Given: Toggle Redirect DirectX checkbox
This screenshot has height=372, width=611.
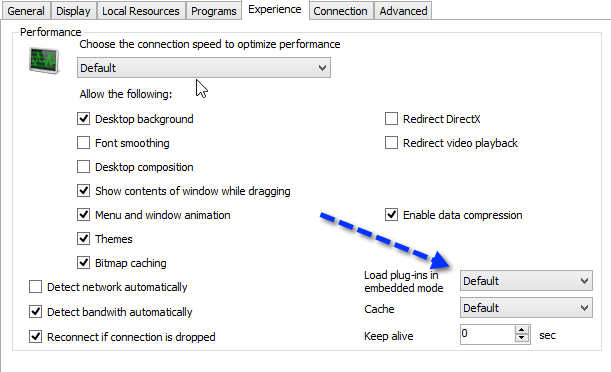Looking at the screenshot, I should tap(391, 119).
